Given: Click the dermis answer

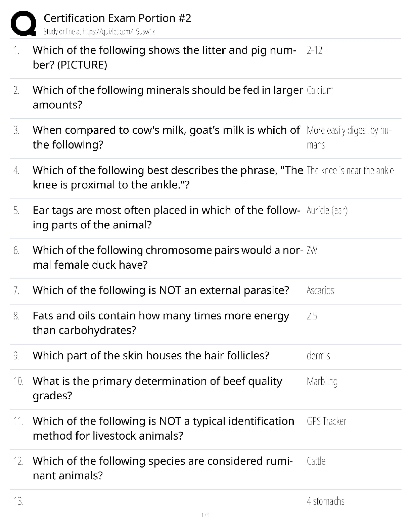Looking at the screenshot, I should (x=318, y=356).
